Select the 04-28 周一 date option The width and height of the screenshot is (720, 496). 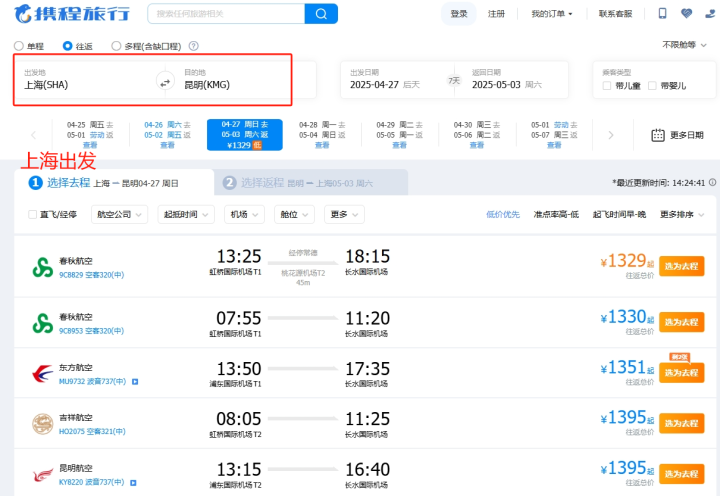[x=322, y=135]
